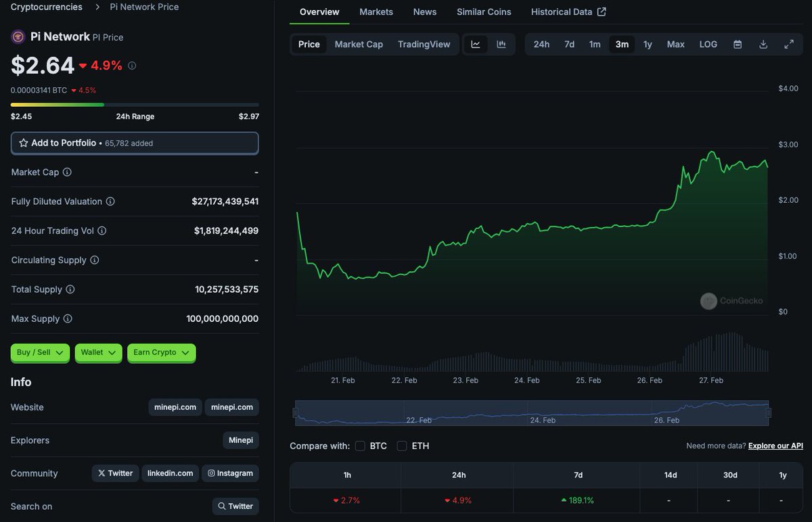Select Market Cap chart mode
Screen dimensions: 812x522
point(359,44)
